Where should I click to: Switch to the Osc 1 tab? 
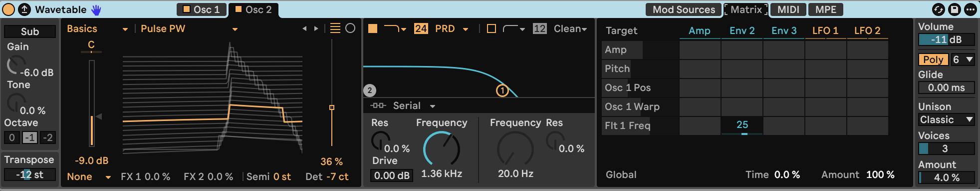202,9
